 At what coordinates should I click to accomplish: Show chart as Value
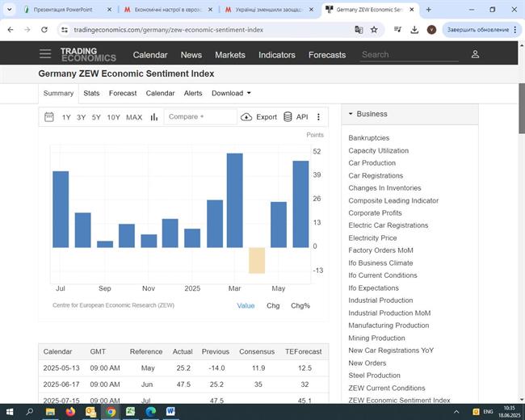coord(246,306)
